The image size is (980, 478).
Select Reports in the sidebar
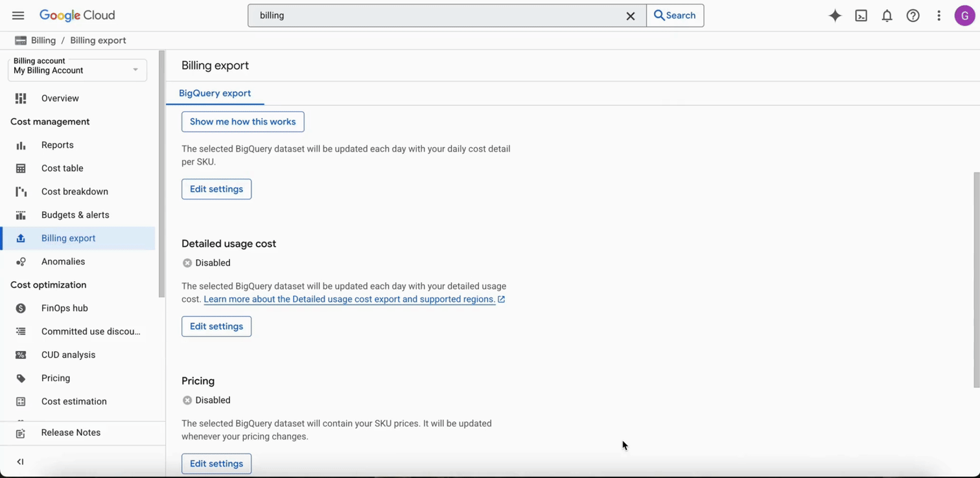pyautogui.click(x=57, y=144)
